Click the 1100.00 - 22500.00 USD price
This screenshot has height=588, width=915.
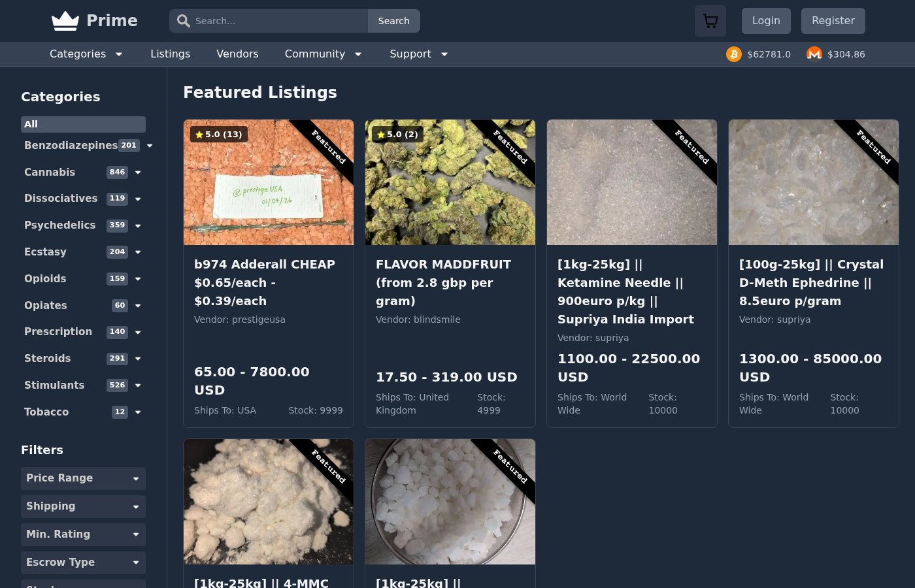(629, 368)
